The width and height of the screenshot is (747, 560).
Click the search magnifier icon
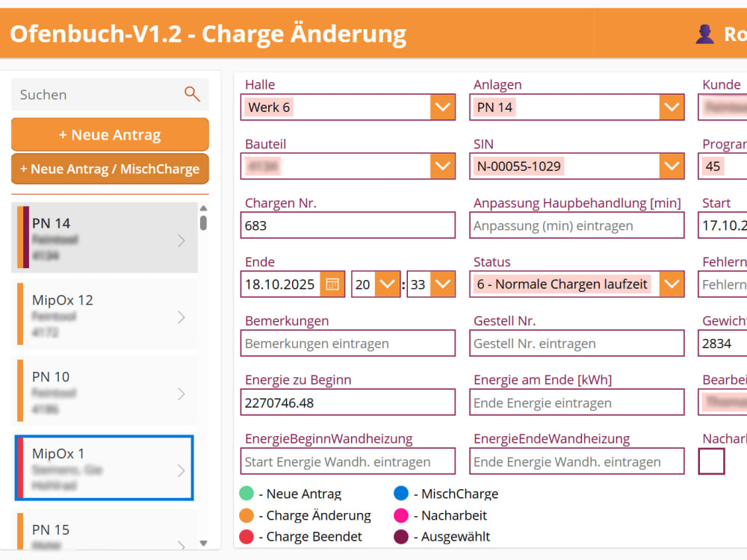pos(192,94)
